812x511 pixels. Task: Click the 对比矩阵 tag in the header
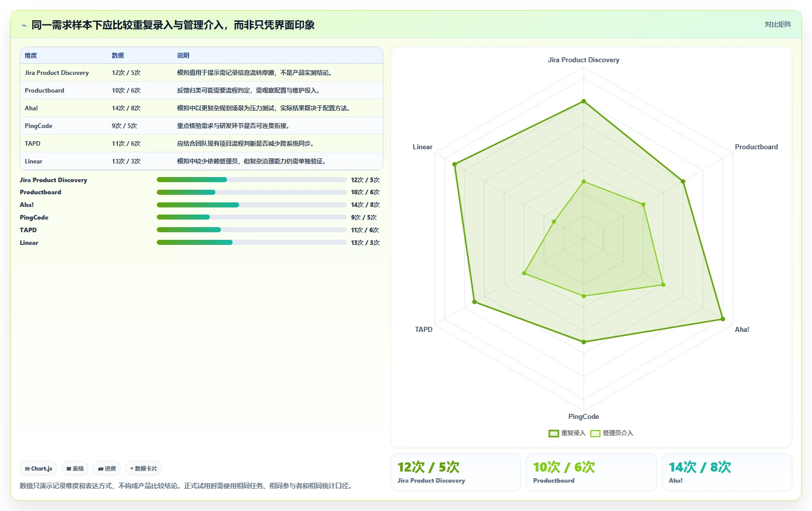pyautogui.click(x=778, y=24)
